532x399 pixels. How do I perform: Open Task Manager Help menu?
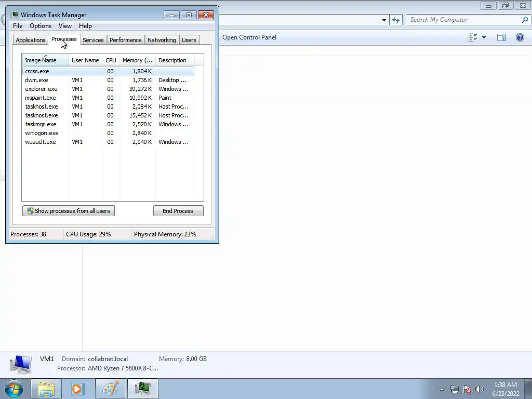click(x=85, y=26)
